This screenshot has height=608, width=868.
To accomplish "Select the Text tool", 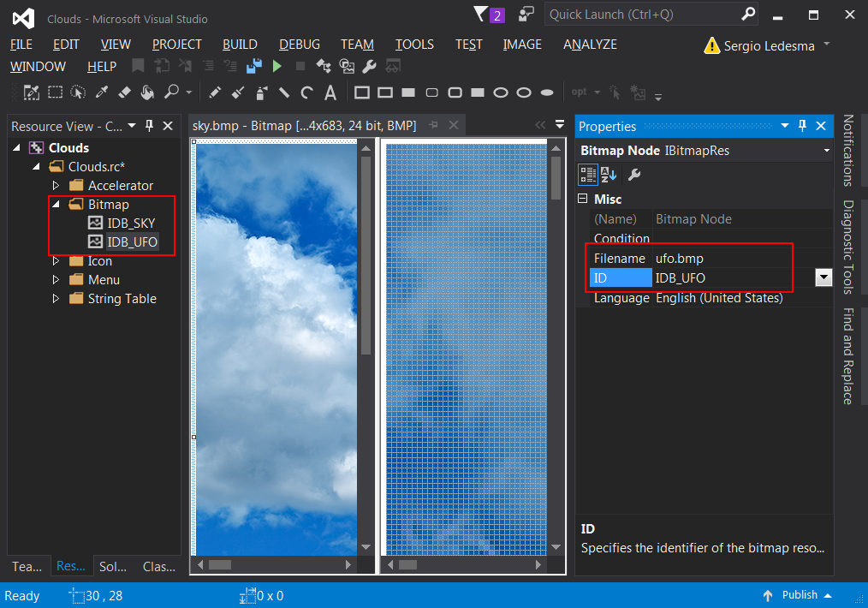I will click(330, 92).
